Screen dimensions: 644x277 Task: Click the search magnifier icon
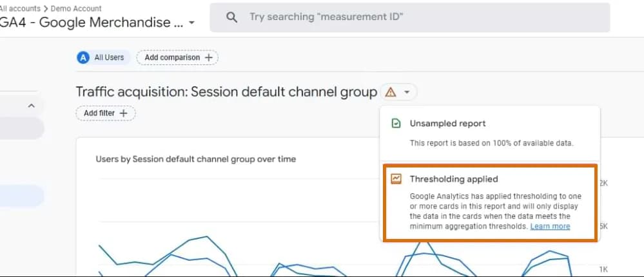pyautogui.click(x=231, y=17)
